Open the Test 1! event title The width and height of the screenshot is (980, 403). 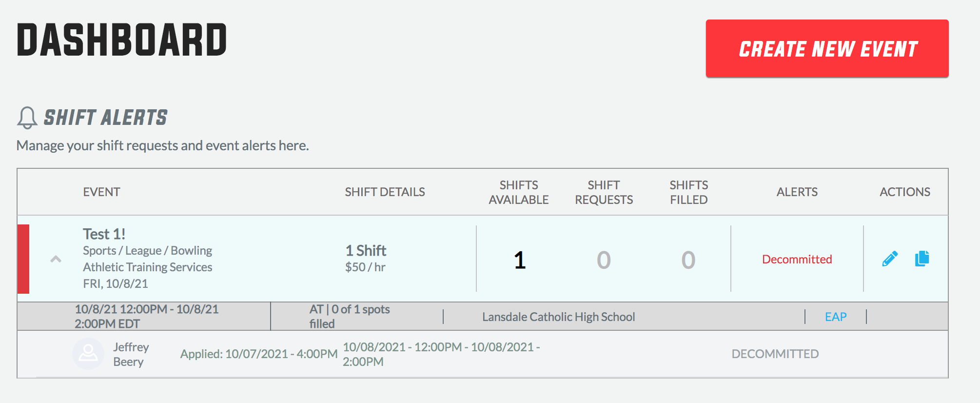(104, 234)
